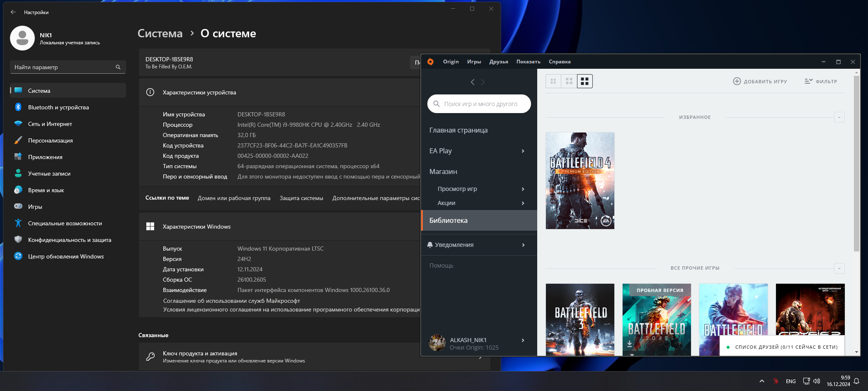868x391 pixels.
Task: Open Учетные записи via its person icon
Action: click(x=18, y=174)
